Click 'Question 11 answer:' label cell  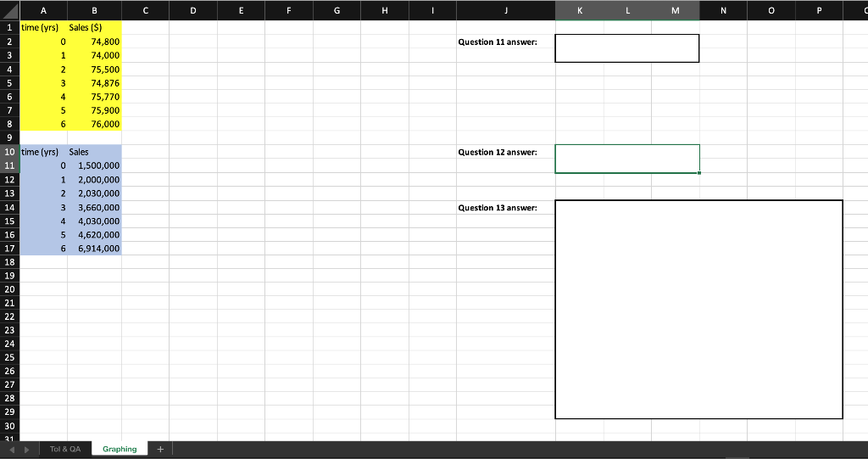pyautogui.click(x=506, y=42)
